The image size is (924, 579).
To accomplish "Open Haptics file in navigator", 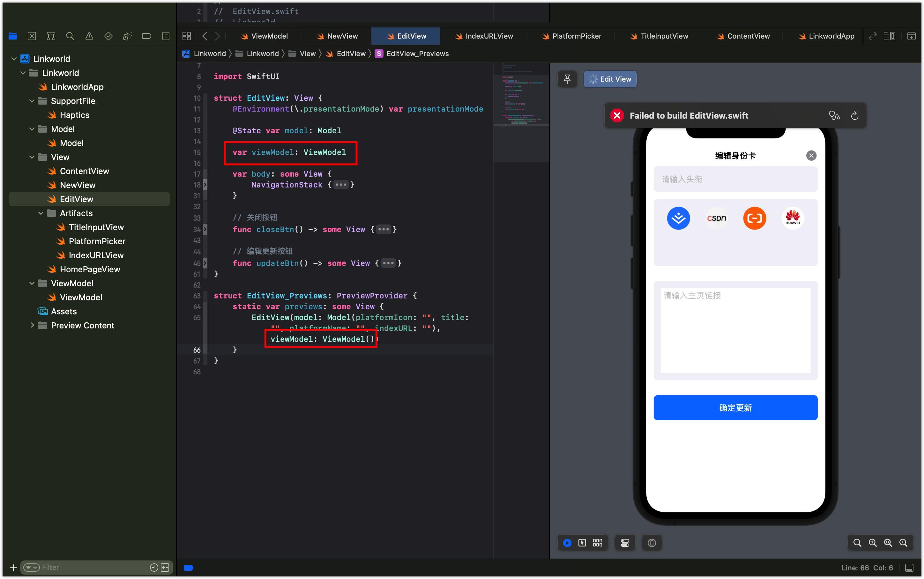I will [74, 115].
